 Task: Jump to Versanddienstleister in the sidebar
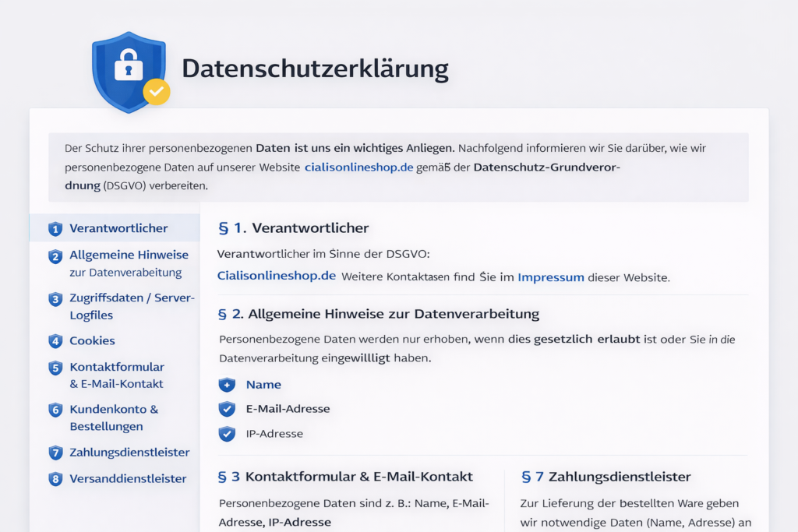[x=128, y=479]
